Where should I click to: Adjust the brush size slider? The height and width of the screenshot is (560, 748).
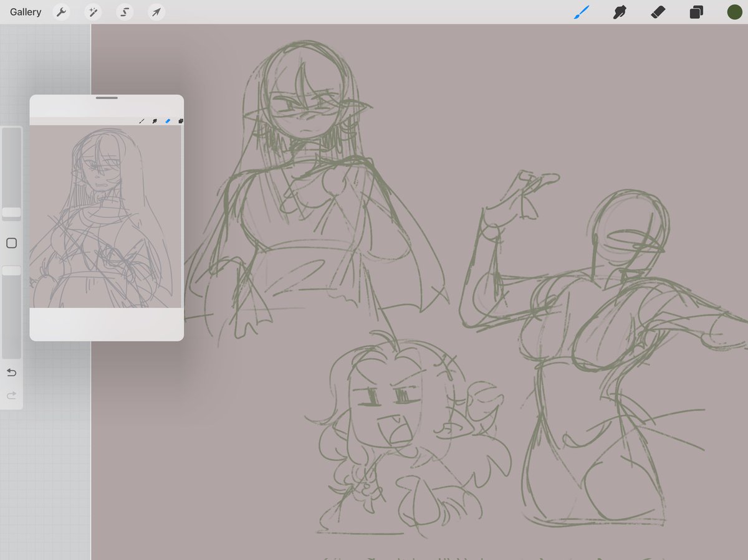pos(12,212)
